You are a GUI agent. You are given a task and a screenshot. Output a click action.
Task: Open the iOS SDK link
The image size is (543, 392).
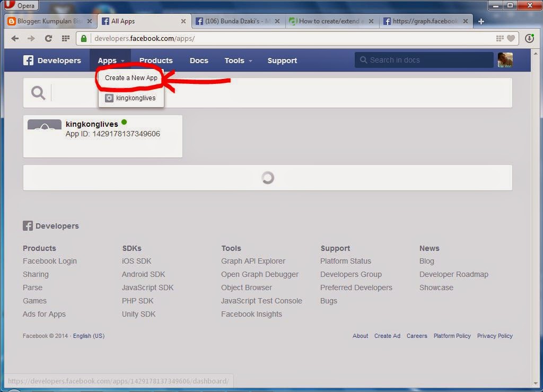tap(136, 261)
